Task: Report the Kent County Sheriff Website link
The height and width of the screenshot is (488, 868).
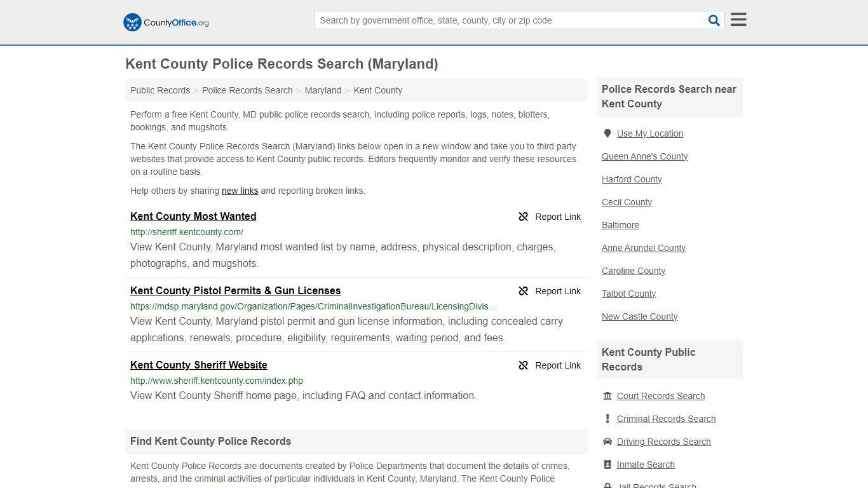Action: pos(550,365)
